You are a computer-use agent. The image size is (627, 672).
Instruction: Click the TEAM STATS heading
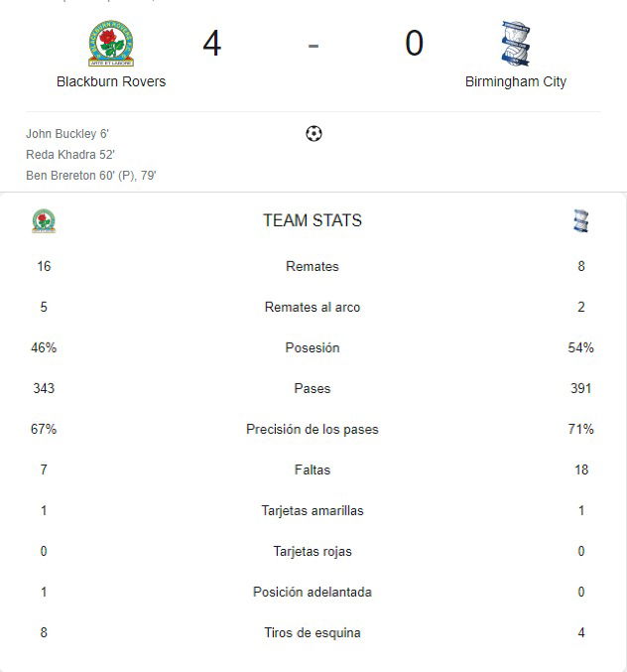[313, 220]
